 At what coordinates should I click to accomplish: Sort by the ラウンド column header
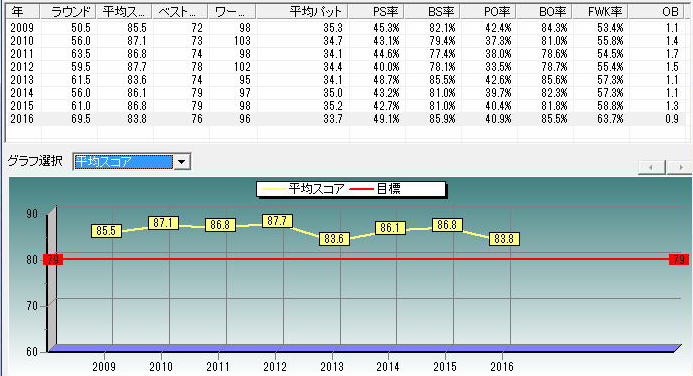(x=68, y=11)
